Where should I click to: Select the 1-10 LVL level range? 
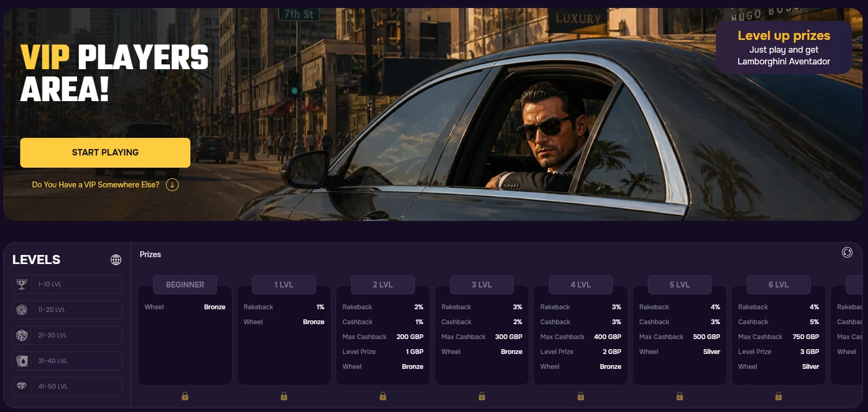[x=67, y=284]
